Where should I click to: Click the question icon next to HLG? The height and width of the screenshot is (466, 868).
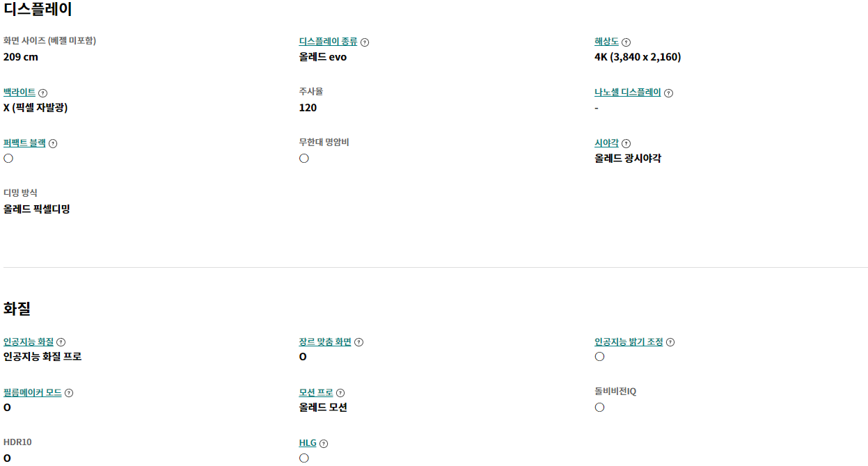(x=324, y=444)
